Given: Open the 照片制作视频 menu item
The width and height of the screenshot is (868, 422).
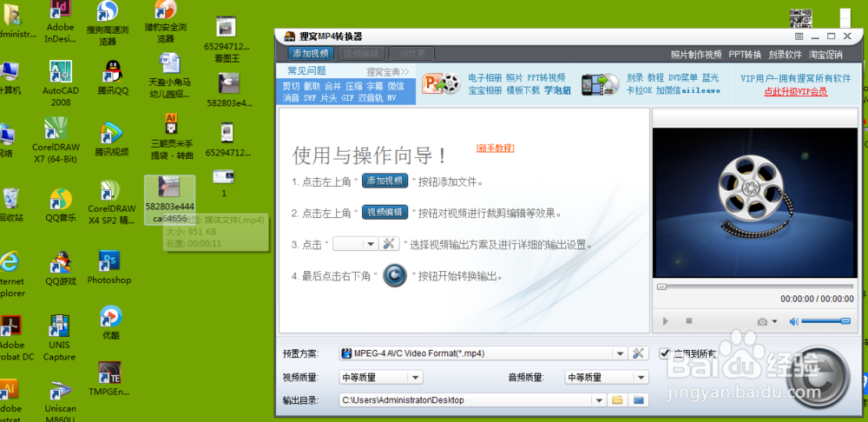Looking at the screenshot, I should click(x=696, y=55).
